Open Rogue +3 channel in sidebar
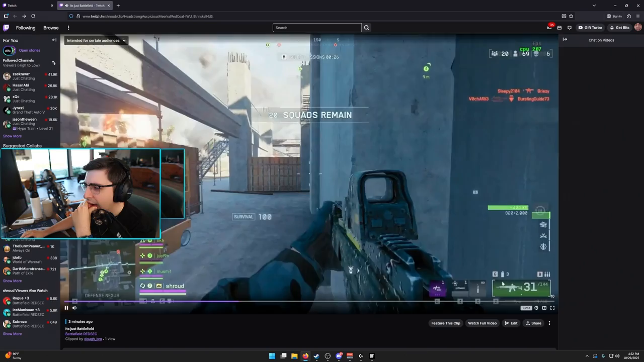 (x=30, y=301)
